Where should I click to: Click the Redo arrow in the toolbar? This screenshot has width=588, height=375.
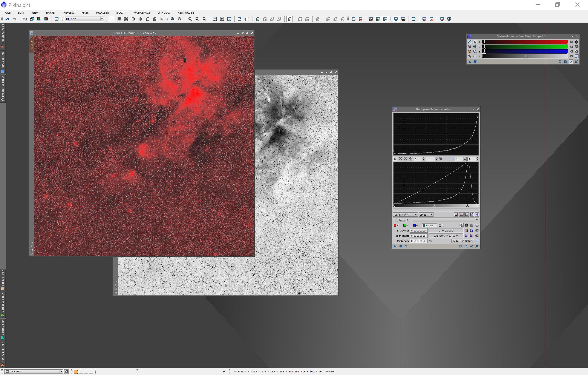[14, 19]
